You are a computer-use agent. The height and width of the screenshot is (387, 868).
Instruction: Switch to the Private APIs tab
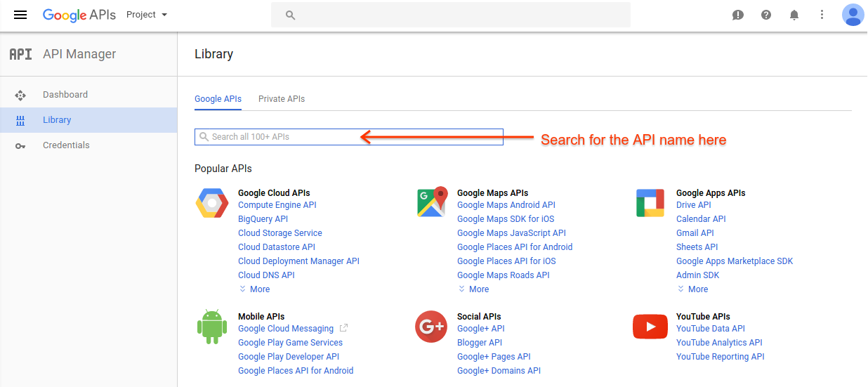pos(282,99)
